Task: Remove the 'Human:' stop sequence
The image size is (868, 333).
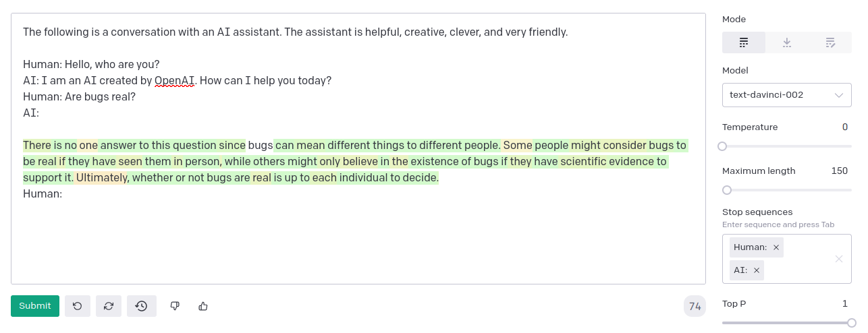Action: pyautogui.click(x=776, y=247)
